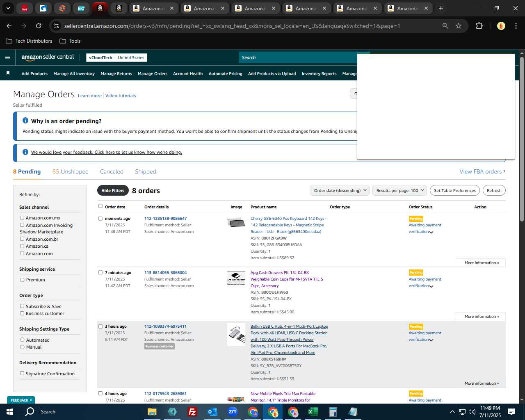Image resolution: width=525 pixels, height=420 pixels.
Task: Switch to the 65 Unshipped tab
Action: (70, 171)
